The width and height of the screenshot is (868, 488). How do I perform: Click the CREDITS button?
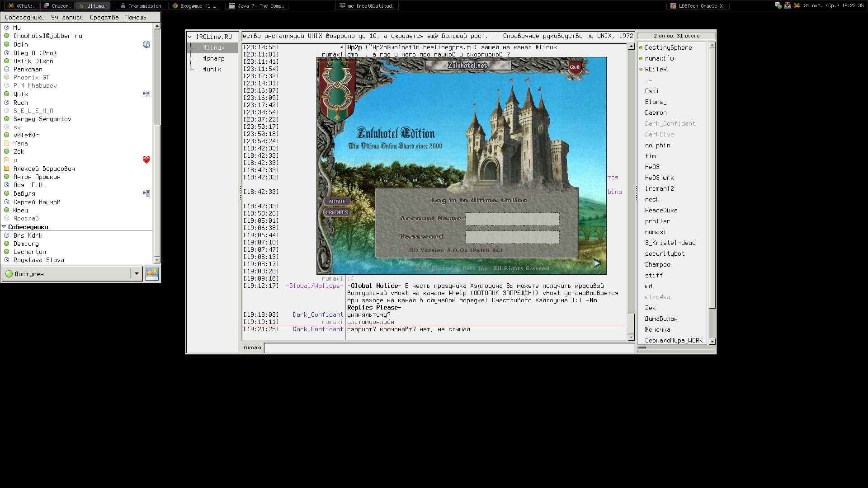tap(337, 212)
